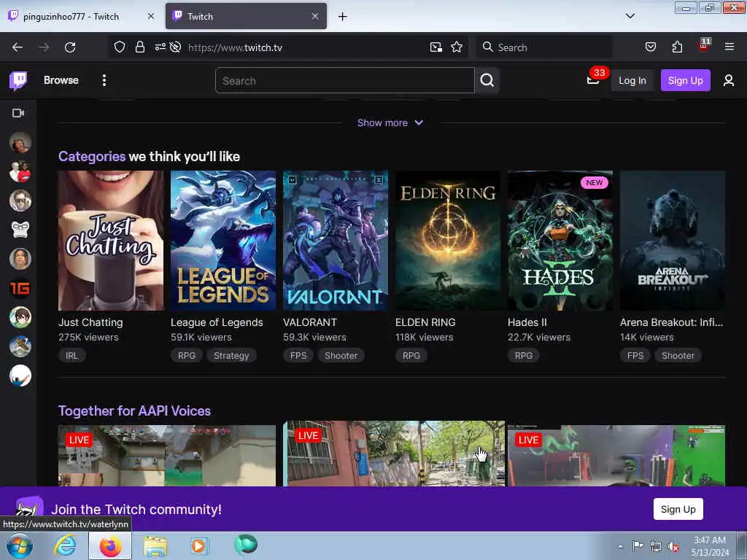Open the Just Chatting cover art
This screenshot has height=560, width=747.
111,241
